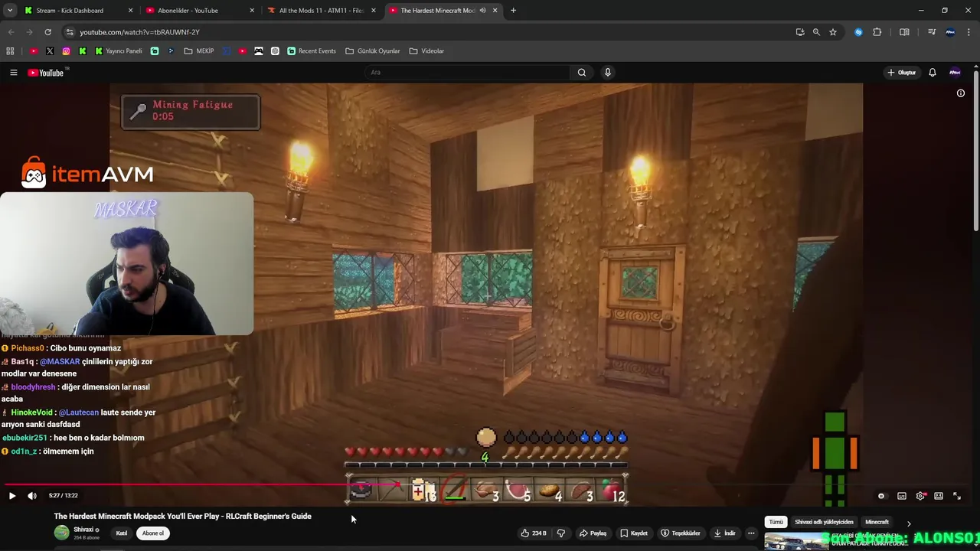Open the Shazam extension icon
Screen dimensions: 980x551
tap(858, 32)
